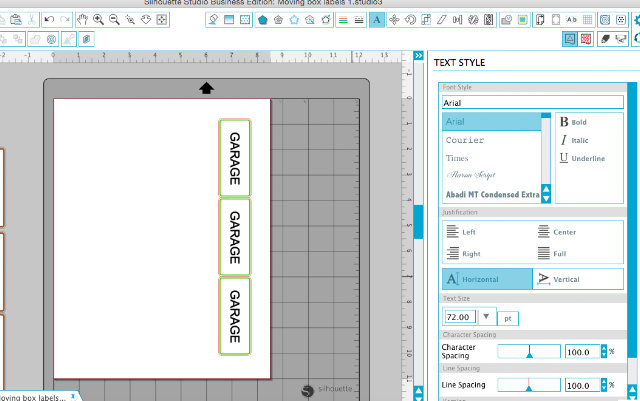Undo the last action
This screenshot has height=401, width=640.
tap(49, 20)
